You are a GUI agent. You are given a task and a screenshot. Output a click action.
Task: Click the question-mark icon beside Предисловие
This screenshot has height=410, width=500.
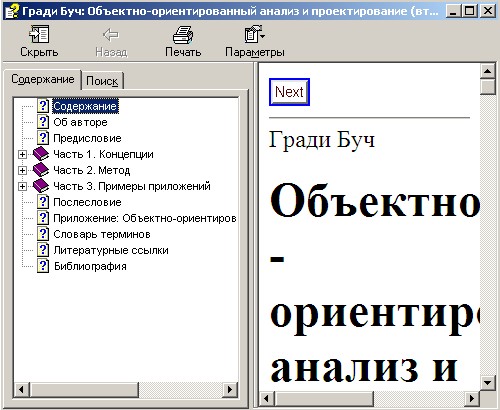(x=43, y=138)
